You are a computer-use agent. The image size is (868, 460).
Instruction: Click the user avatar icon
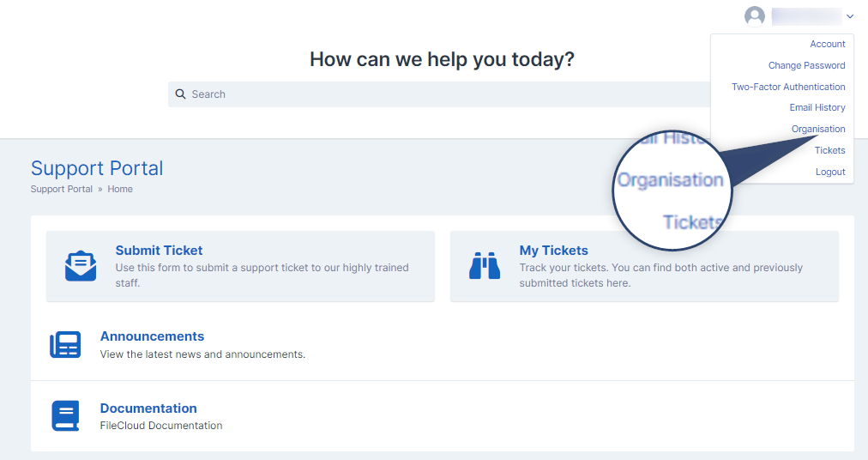[x=755, y=16]
